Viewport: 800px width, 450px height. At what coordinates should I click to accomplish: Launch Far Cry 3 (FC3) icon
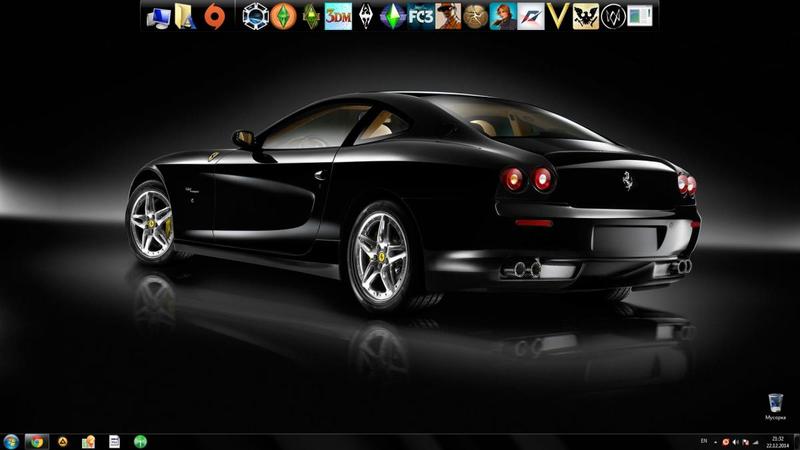421,15
